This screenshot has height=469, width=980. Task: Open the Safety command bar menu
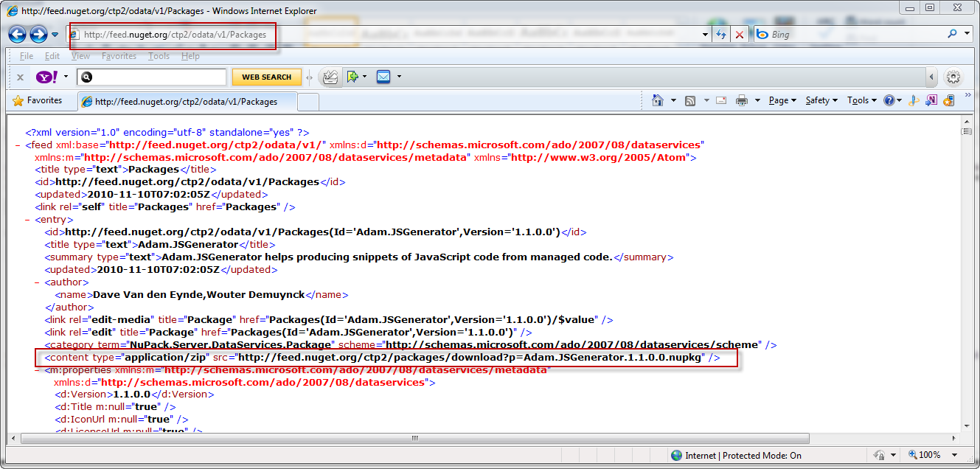click(x=821, y=100)
